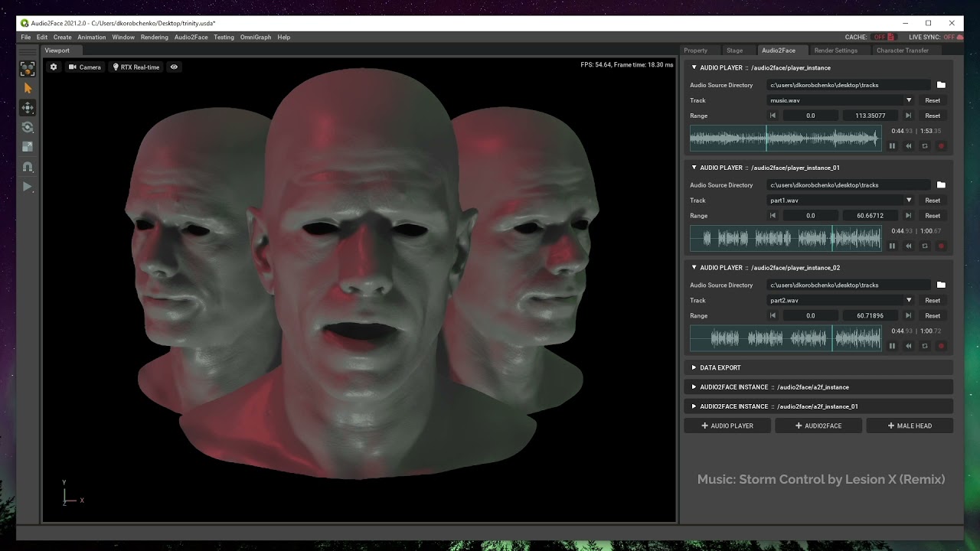Activate the Scale tool in left toolbar
Screen dimensions: 980x551
coord(28,146)
